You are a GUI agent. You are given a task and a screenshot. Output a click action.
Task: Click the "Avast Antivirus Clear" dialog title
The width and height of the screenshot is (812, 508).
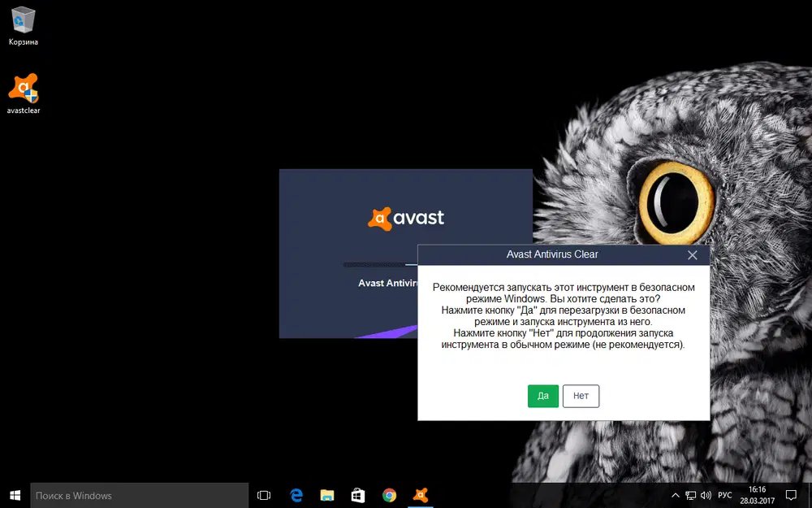[x=552, y=254]
